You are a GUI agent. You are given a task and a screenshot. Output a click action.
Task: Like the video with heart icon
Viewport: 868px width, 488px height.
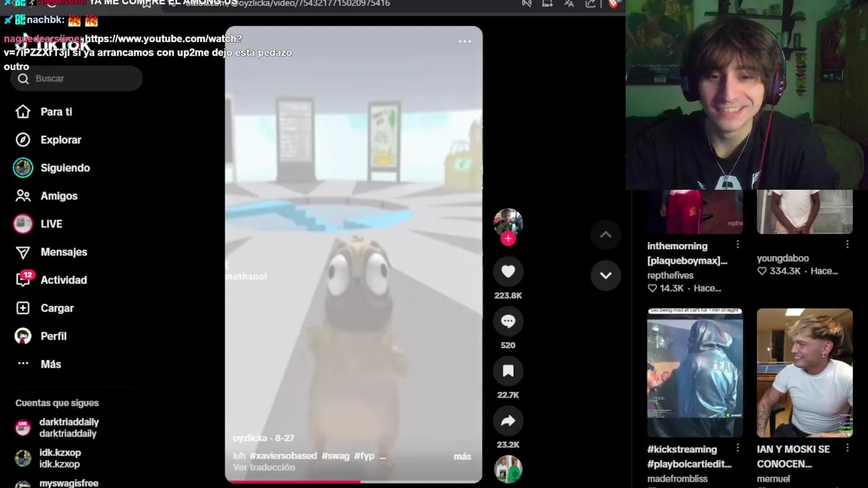tap(508, 272)
